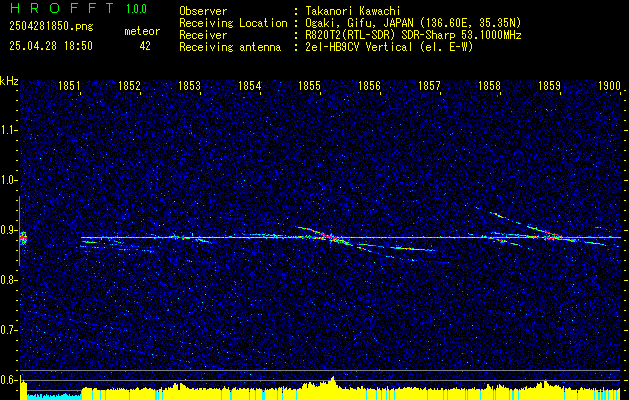
Task: Select the observer name Takanori Kawachi
Action: (351, 12)
